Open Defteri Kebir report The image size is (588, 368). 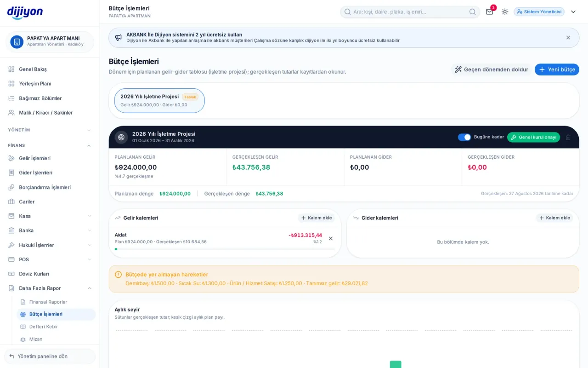[56, 327]
